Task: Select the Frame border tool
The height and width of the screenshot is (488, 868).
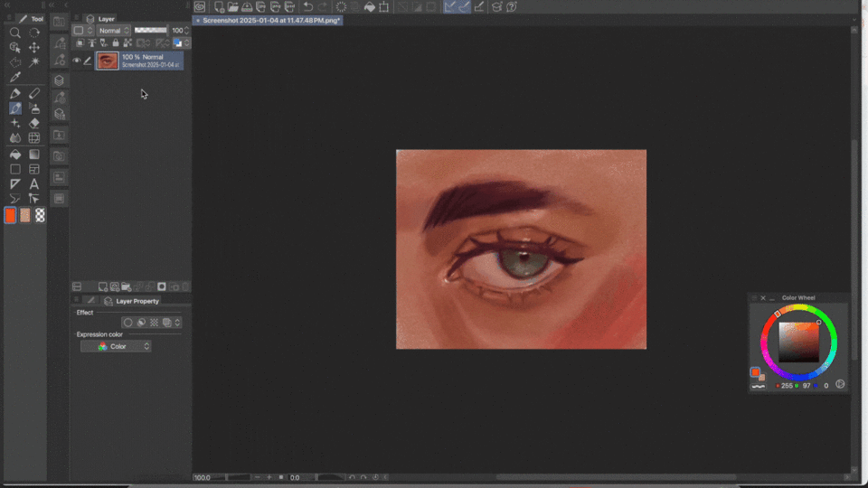Action: [34, 169]
